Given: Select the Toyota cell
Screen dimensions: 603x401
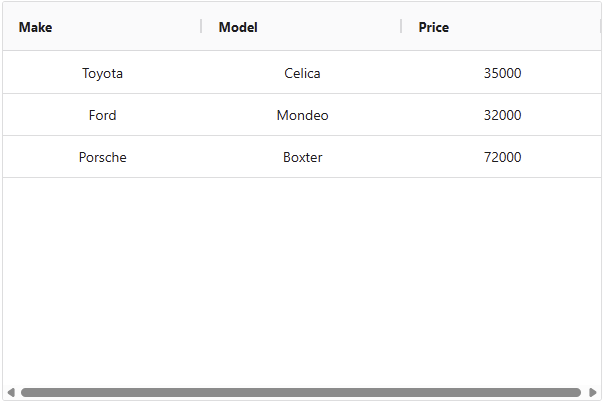Looking at the screenshot, I should (x=102, y=73).
